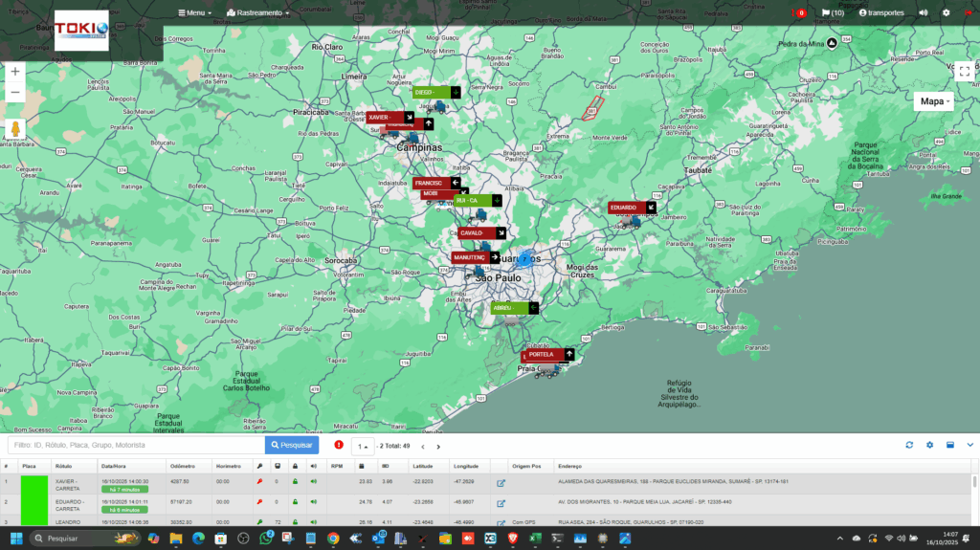Go to next page of vehicle list
Image resolution: width=980 pixels, height=550 pixels.
pyautogui.click(x=438, y=446)
